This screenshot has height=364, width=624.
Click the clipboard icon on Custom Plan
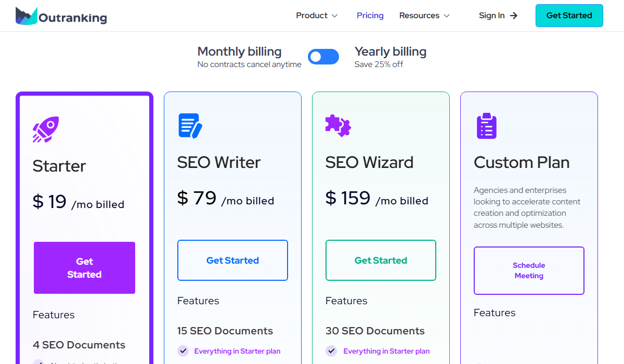pos(487,125)
